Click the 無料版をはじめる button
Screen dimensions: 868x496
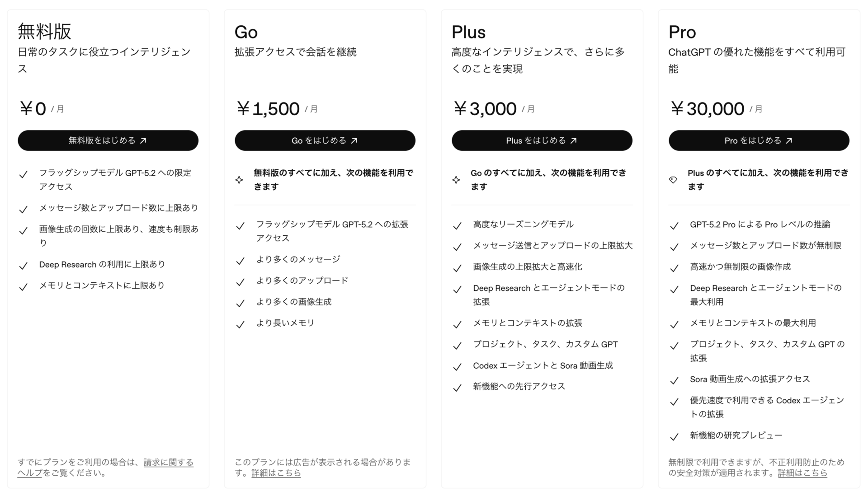108,140
